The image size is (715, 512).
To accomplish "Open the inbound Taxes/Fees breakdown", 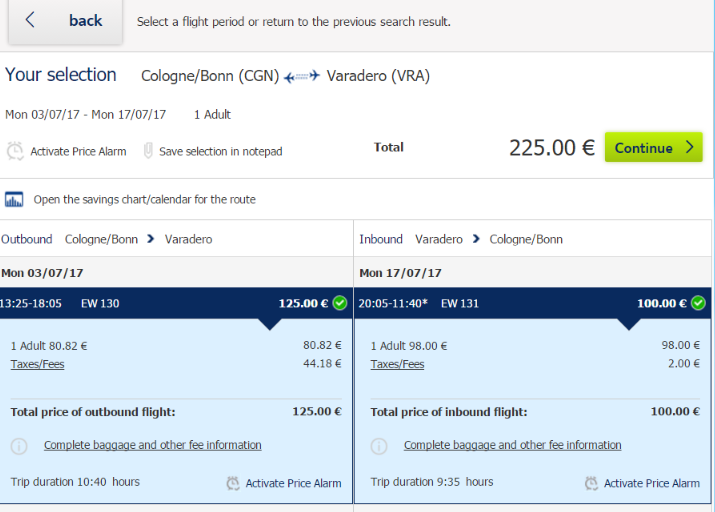I will click(x=397, y=364).
